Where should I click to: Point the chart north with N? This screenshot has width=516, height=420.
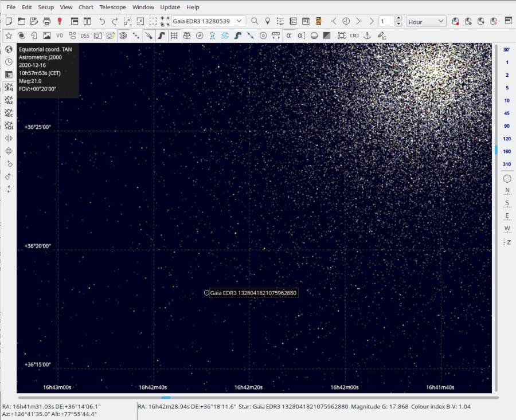point(507,191)
